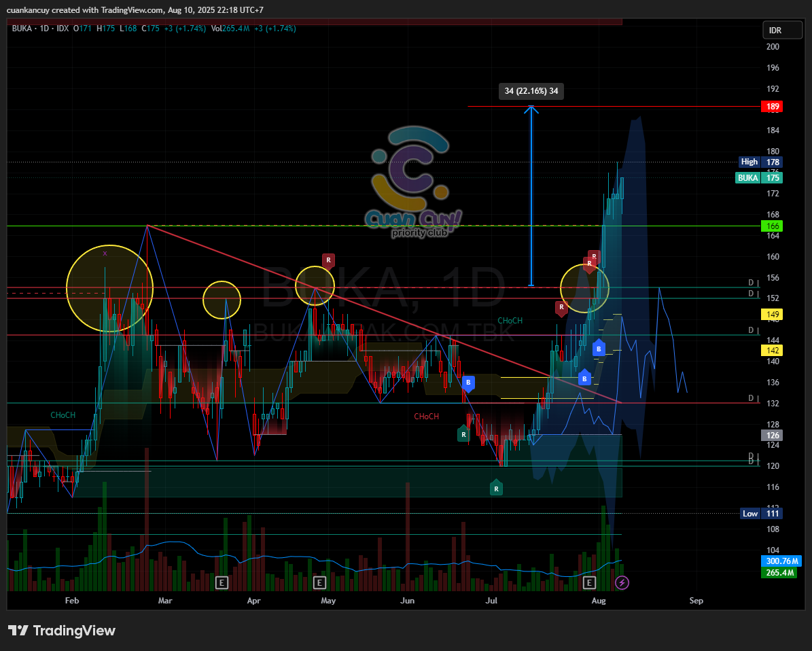This screenshot has height=651, width=812.
Task: Select the lower blue B marker near August
Action: (584, 379)
